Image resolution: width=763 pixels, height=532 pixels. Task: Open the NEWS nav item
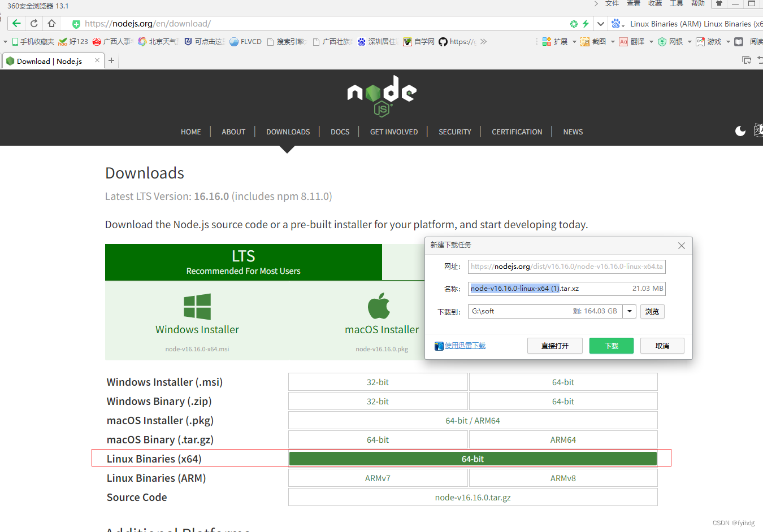coord(573,132)
